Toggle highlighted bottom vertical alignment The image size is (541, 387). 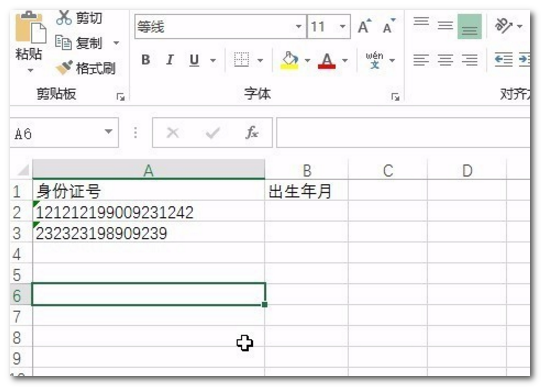[x=470, y=27]
